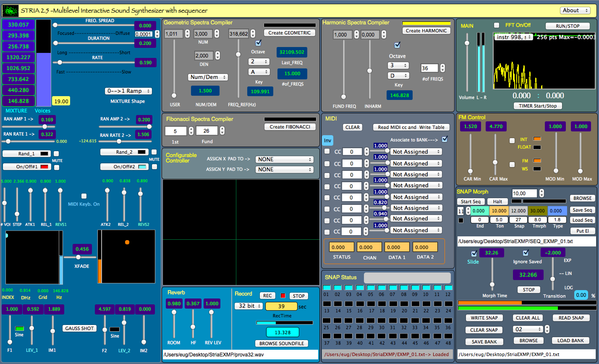Toggle Octave checkbox in Harmonic Spectra Compiler
The image size is (599, 364).
click(397, 45)
